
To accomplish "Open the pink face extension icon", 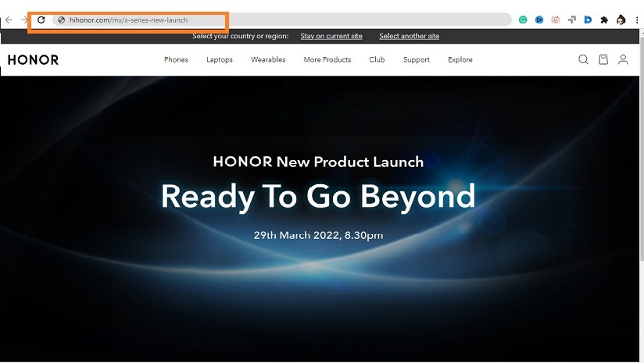I will (x=555, y=20).
